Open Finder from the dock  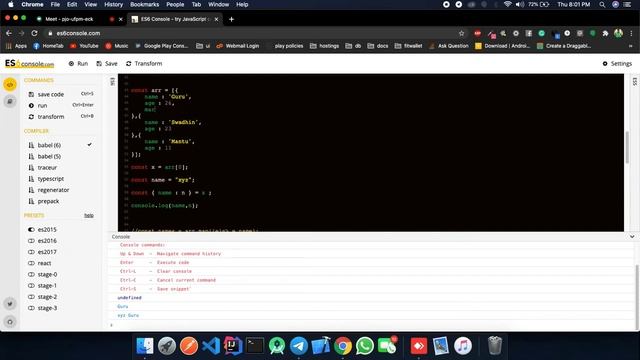pos(144,346)
